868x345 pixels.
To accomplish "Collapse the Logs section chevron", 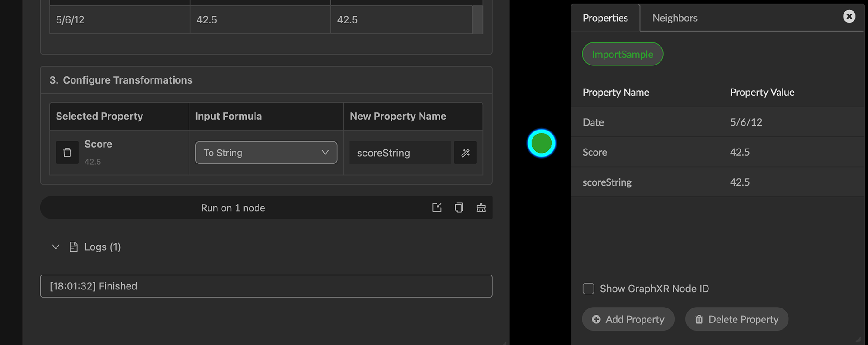I will tap(56, 247).
